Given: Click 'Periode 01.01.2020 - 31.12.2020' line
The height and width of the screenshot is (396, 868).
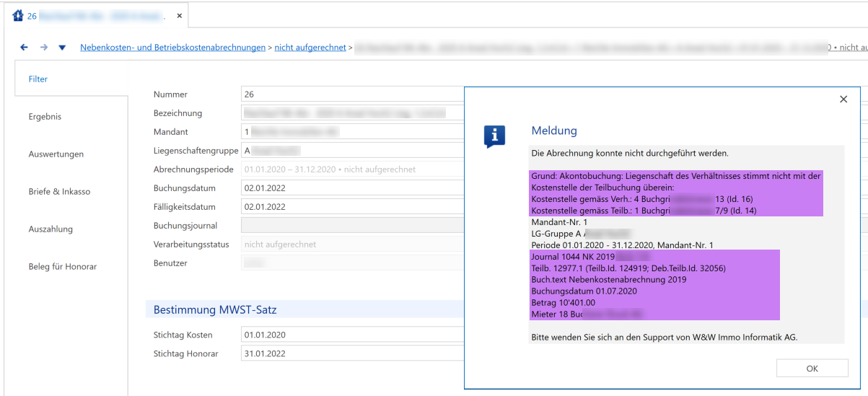Looking at the screenshot, I should tap(622, 245).
